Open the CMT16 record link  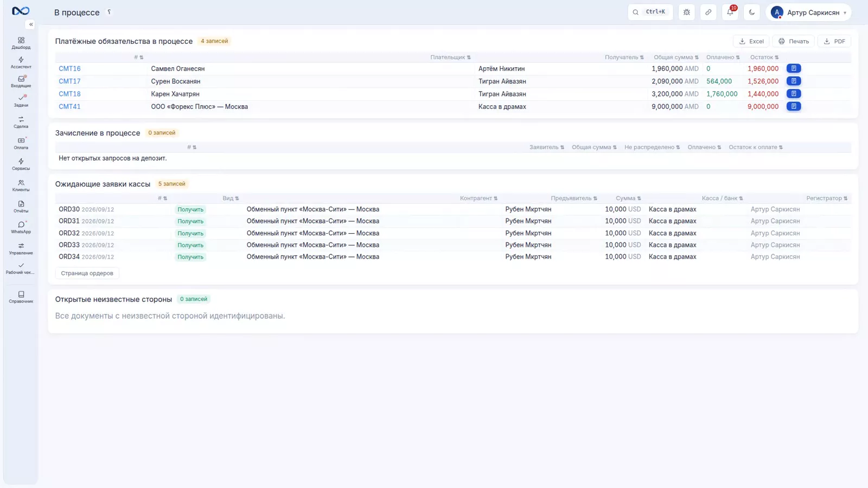point(69,69)
